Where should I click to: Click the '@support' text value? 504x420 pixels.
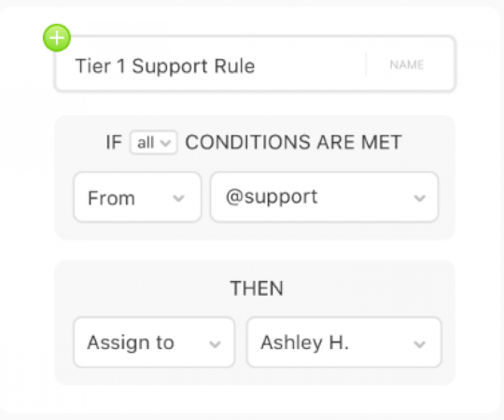click(272, 197)
